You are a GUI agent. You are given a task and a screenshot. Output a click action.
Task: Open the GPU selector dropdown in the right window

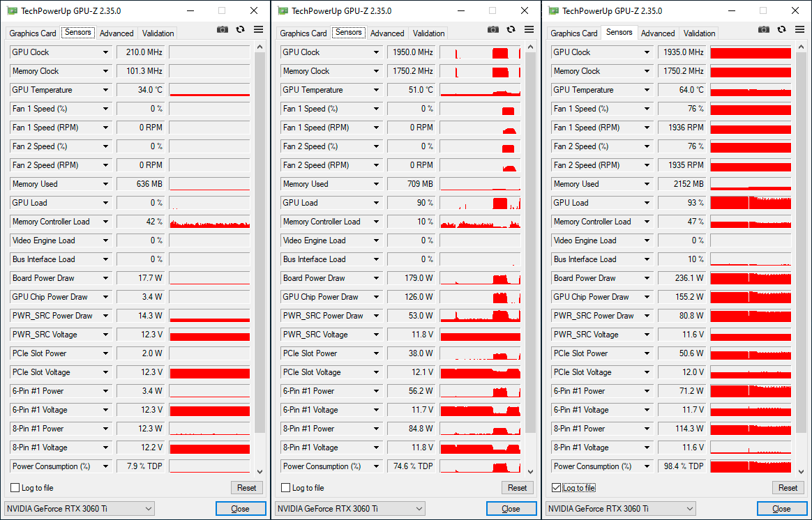tap(620, 509)
